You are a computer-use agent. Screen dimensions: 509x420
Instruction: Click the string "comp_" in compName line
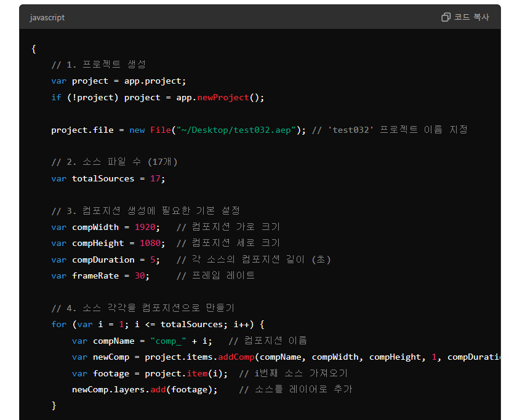[x=168, y=341]
